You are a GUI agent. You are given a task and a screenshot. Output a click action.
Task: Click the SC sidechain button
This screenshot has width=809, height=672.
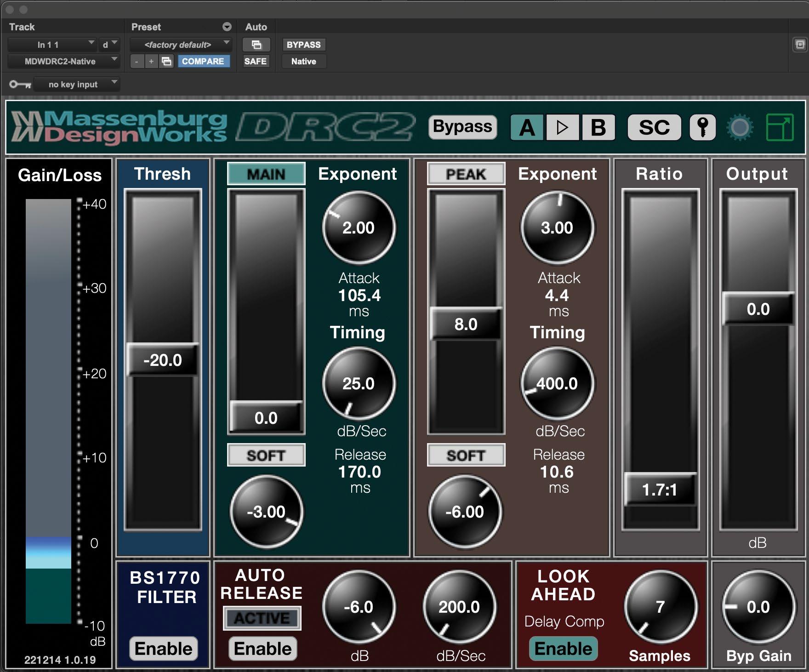tap(654, 127)
